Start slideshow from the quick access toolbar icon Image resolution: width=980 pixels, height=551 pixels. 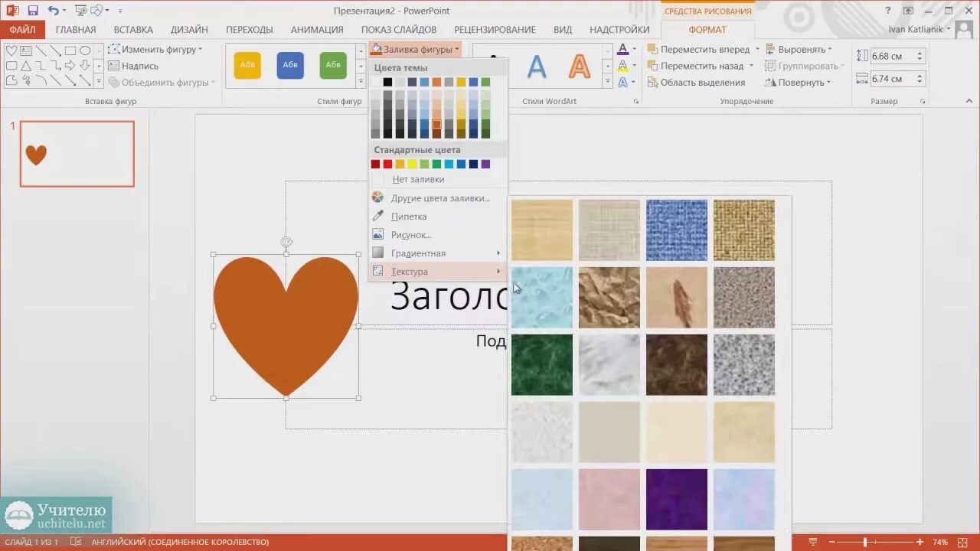[80, 11]
